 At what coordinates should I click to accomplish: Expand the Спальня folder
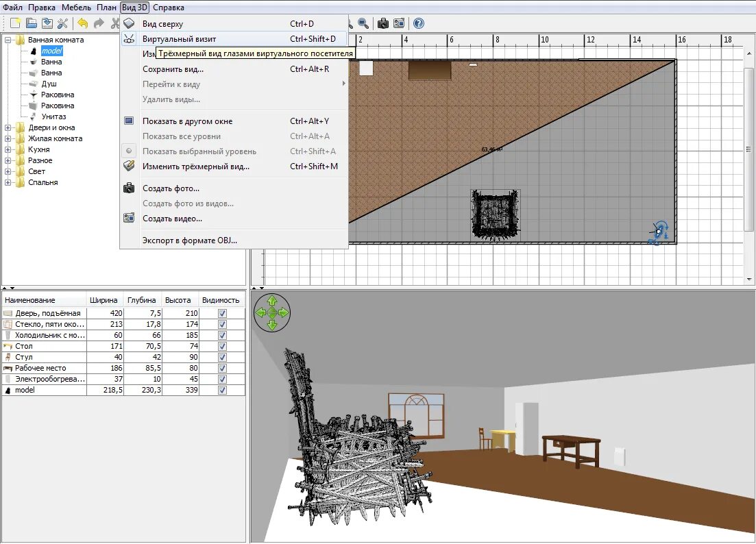tap(8, 183)
